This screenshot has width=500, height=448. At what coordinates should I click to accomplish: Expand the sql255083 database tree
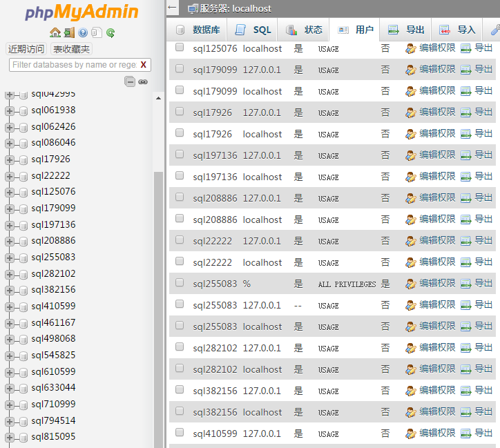[x=9, y=258]
